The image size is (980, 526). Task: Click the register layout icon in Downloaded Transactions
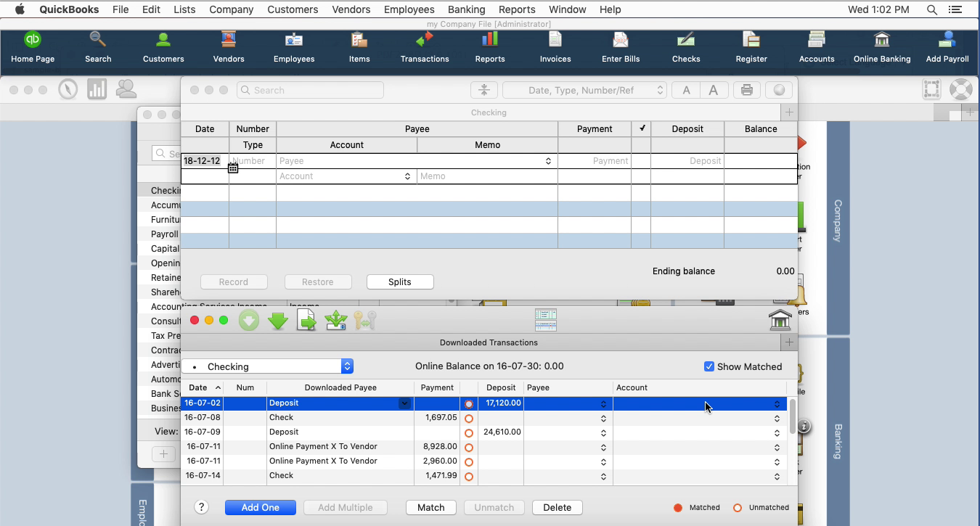[546, 320]
